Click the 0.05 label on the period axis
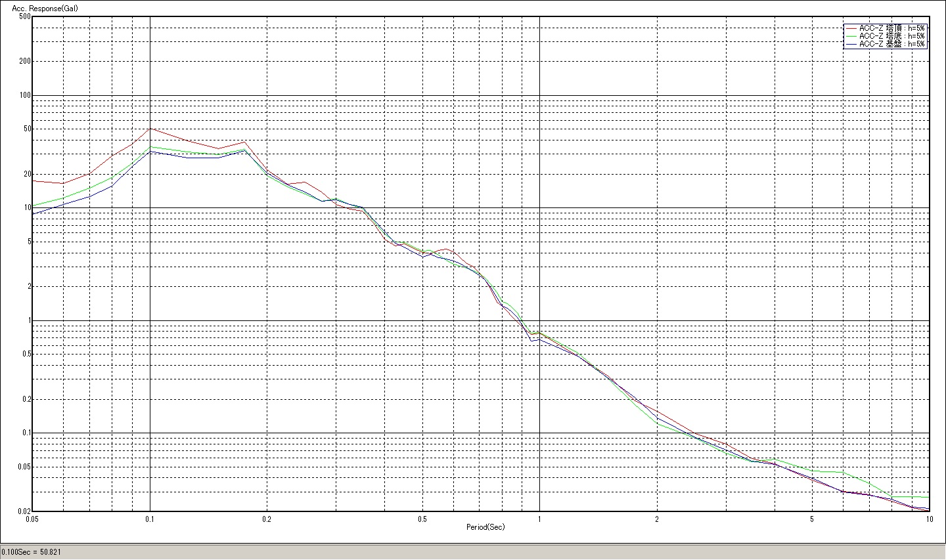The image size is (946, 560). tap(32, 519)
